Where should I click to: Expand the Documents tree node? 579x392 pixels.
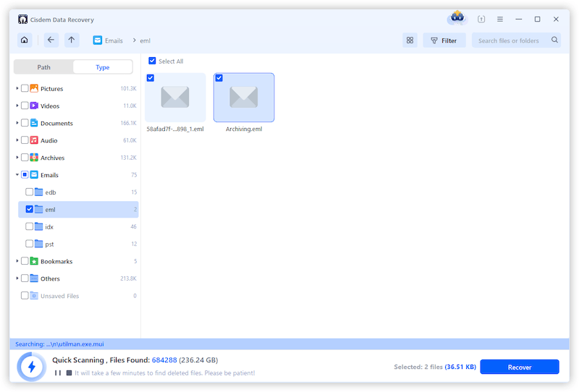(x=17, y=122)
